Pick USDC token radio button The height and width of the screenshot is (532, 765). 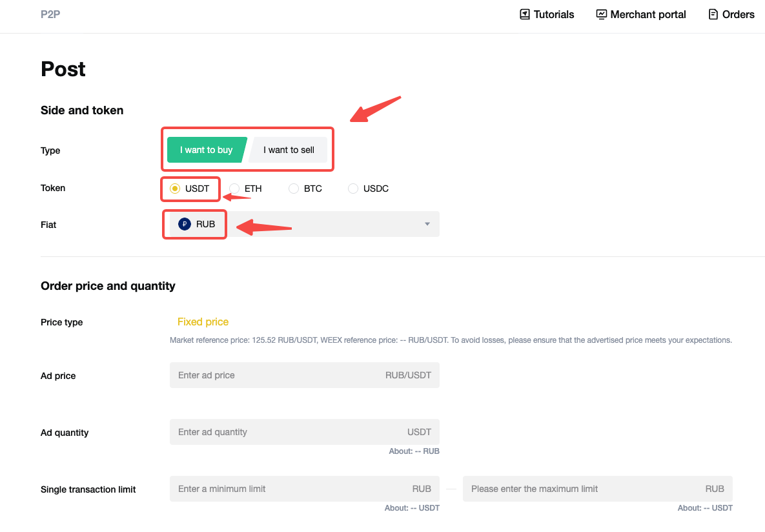tap(353, 189)
